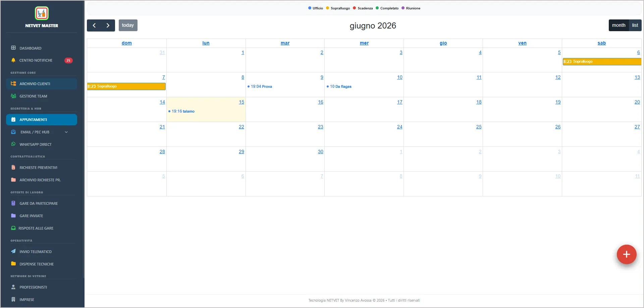This screenshot has width=644, height=308.
Task: Click the Gare Inviate folder icon
Action: 13,216
